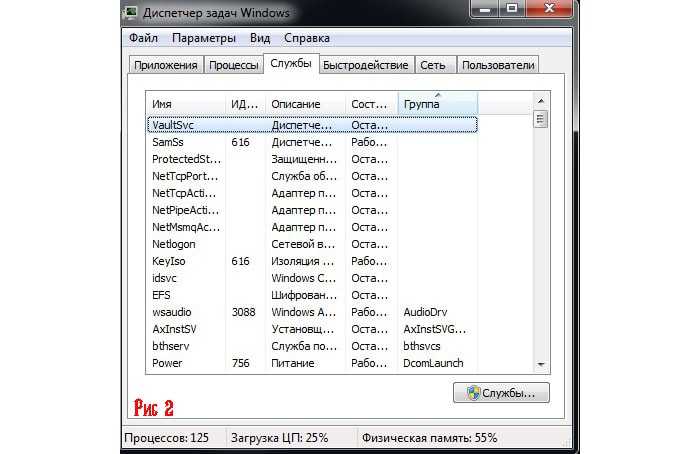Viewport: 700px width, 454px height.
Task: Click the Шифрован... description cell
Action: [304, 295]
